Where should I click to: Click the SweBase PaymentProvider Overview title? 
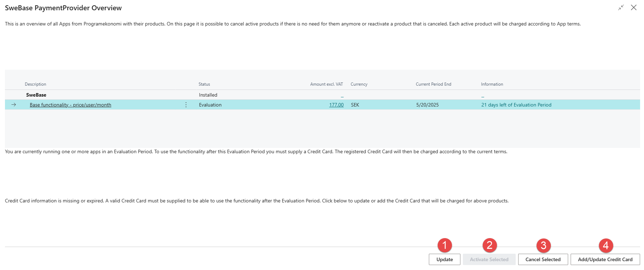[63, 8]
